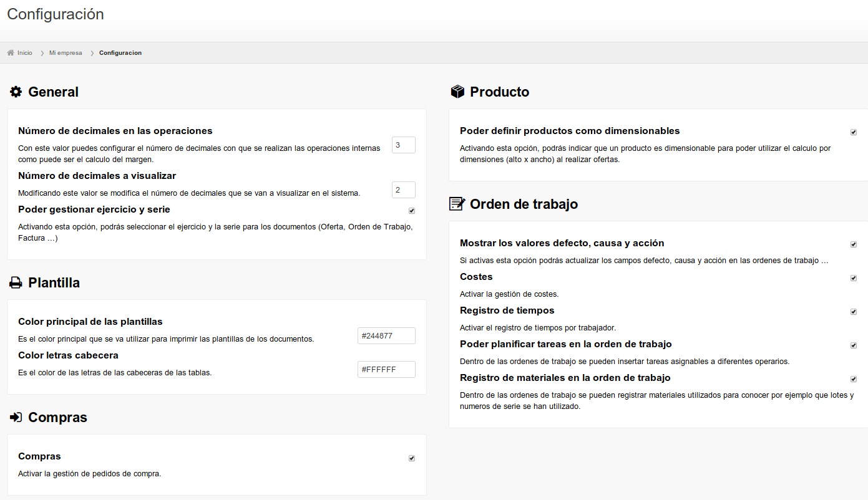Click the Configuración page title

pos(56,14)
